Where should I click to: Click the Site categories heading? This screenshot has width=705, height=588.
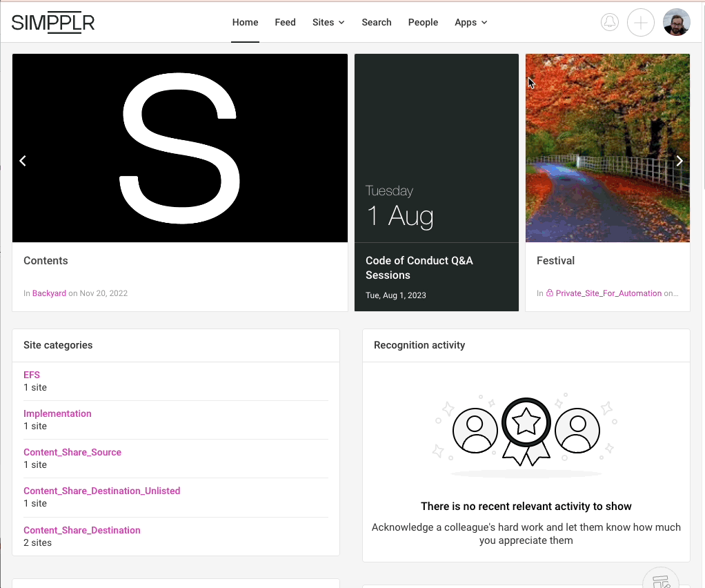coord(58,345)
